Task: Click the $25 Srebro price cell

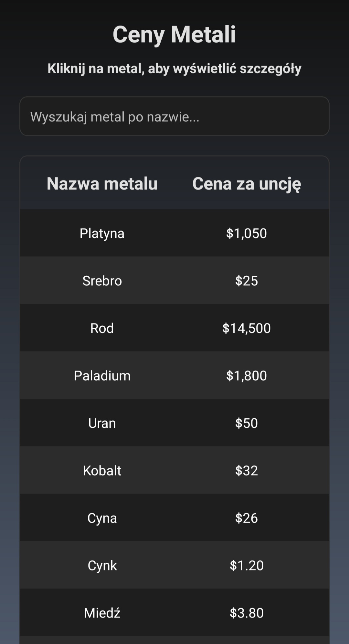Action: point(247,281)
